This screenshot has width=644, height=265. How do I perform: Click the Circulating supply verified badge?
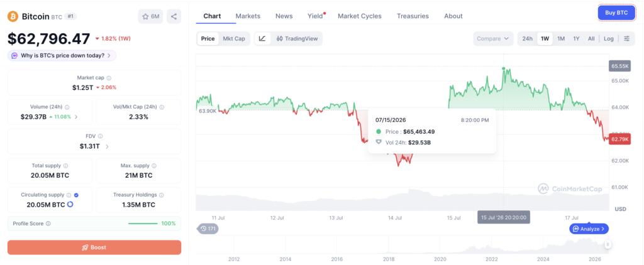(x=76, y=195)
